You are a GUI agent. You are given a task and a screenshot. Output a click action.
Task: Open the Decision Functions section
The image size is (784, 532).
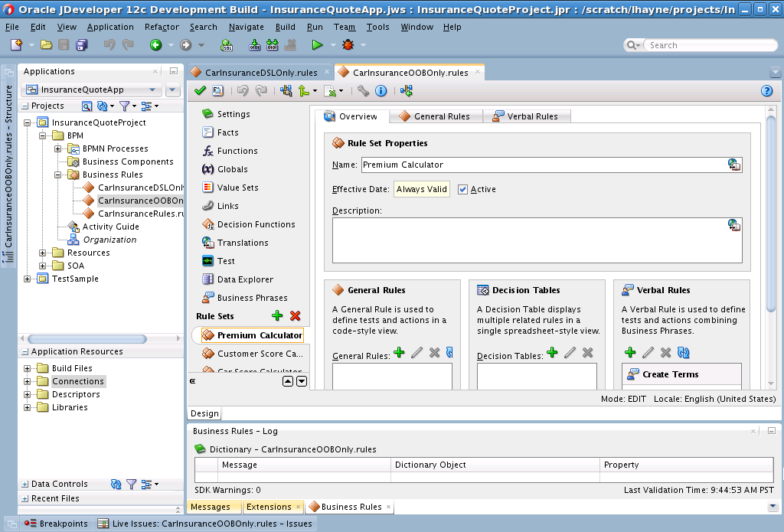(x=256, y=224)
